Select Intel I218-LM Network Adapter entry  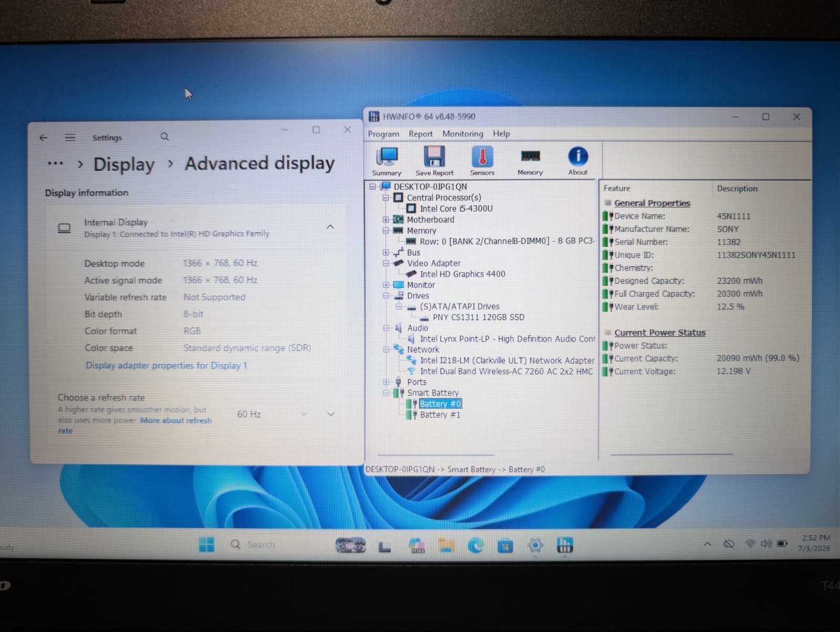click(x=507, y=361)
